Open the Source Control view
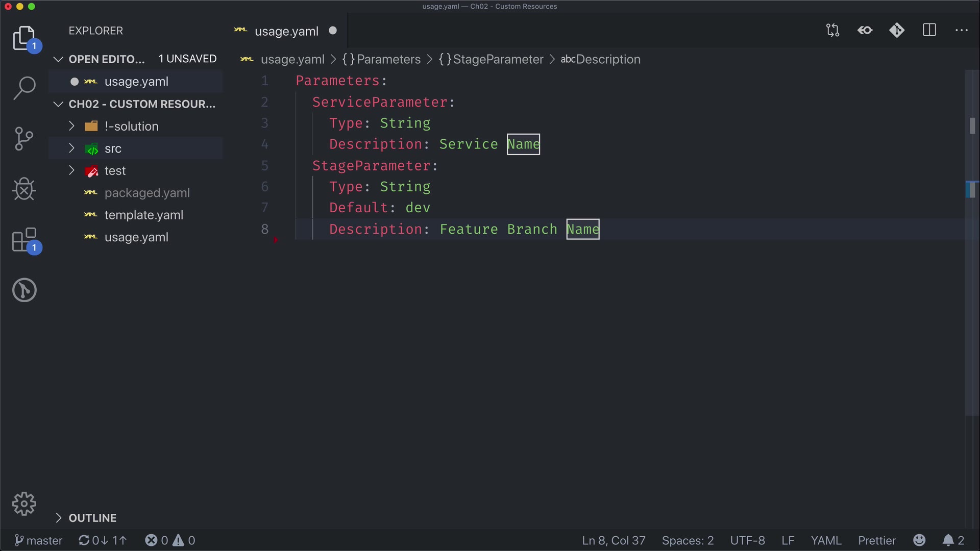980x551 pixels. [24, 139]
